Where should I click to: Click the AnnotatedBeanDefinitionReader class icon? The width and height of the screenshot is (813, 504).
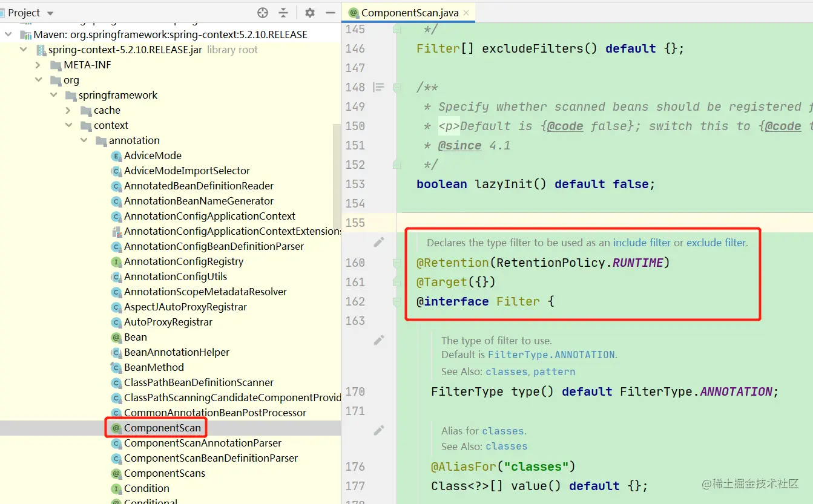[117, 186]
